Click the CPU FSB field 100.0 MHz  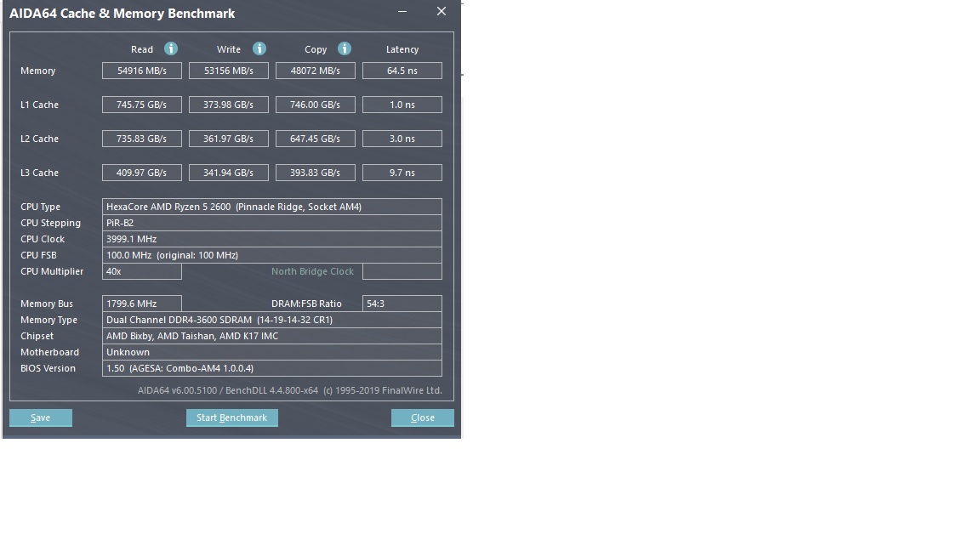coord(272,255)
